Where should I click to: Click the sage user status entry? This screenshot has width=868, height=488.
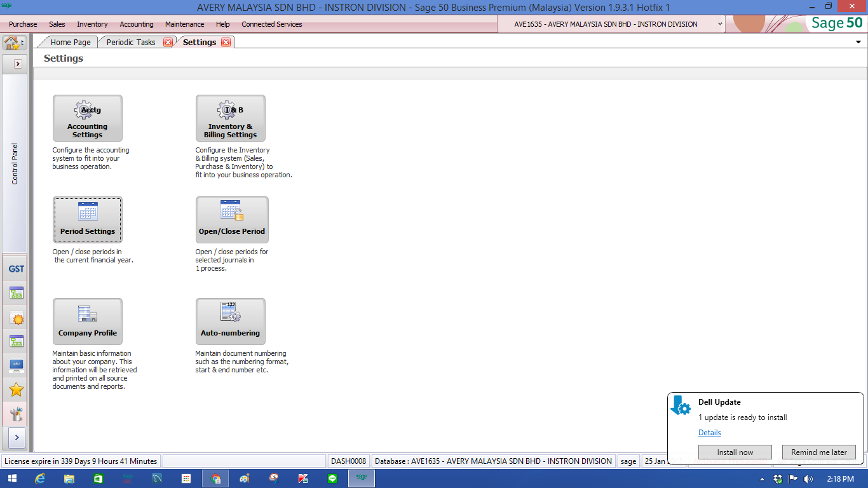(628, 461)
